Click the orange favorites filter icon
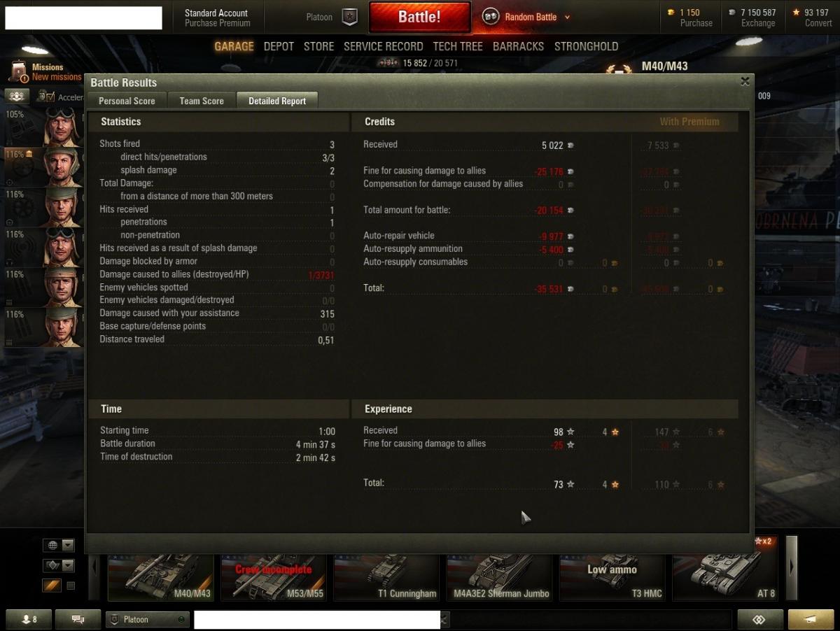The height and width of the screenshot is (631, 840). pyautogui.click(x=52, y=586)
